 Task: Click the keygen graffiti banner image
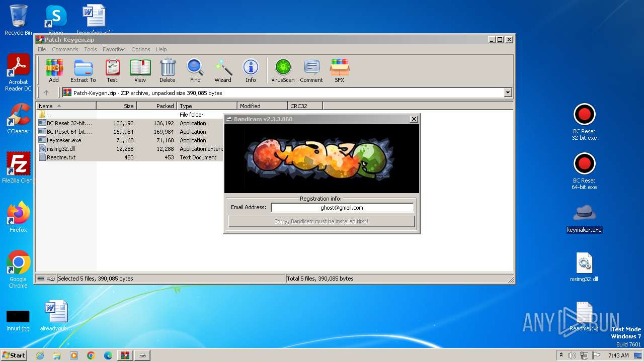321,159
